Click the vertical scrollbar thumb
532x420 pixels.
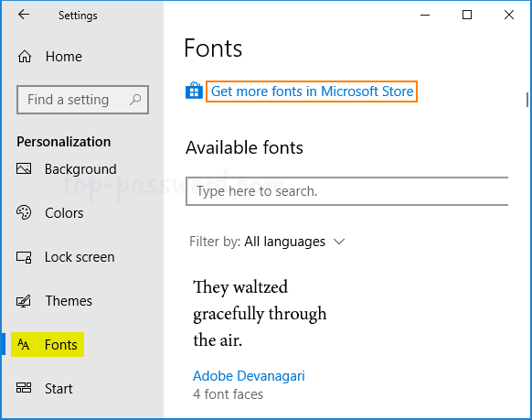click(x=527, y=100)
